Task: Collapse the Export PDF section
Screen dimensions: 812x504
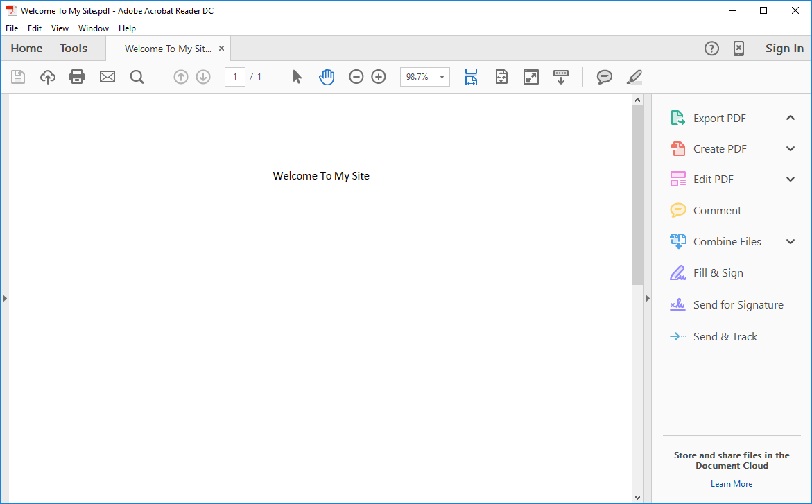Action: click(790, 118)
